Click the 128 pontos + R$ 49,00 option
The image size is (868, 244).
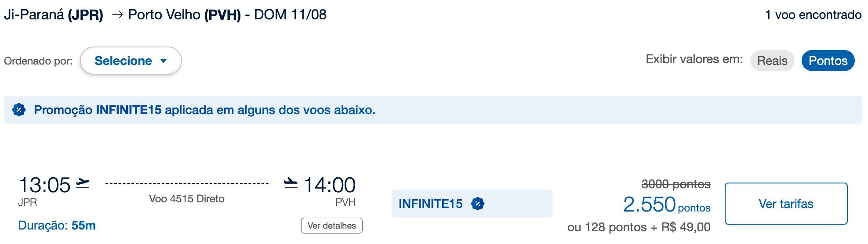point(639,227)
